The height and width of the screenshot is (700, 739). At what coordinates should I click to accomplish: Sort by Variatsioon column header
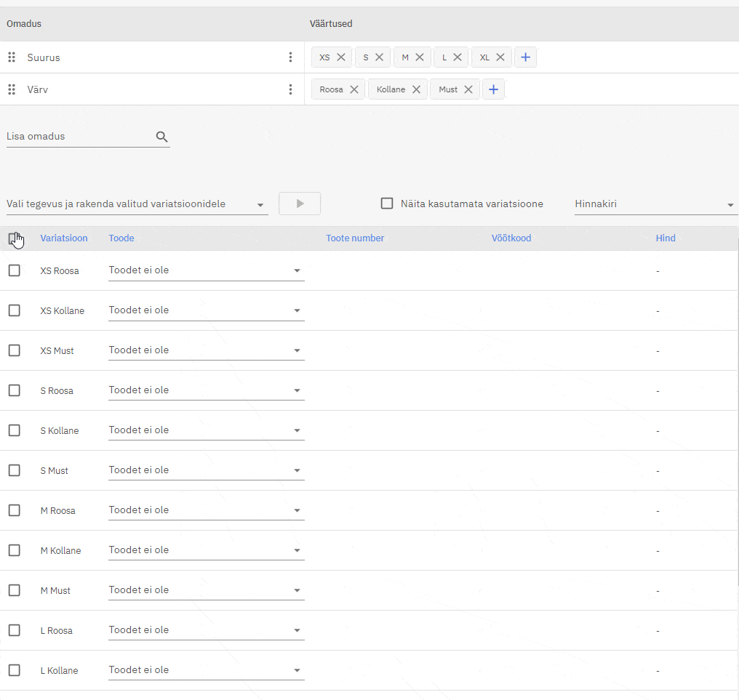[x=64, y=238]
